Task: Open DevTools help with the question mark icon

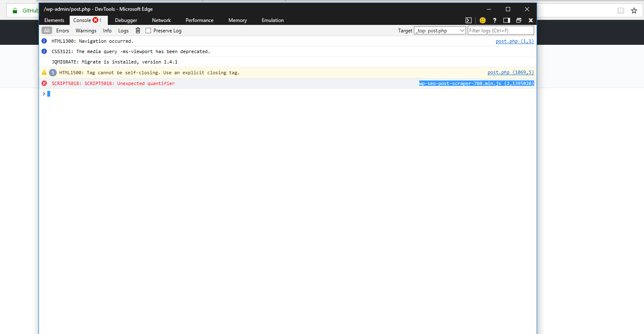Action: click(x=494, y=20)
